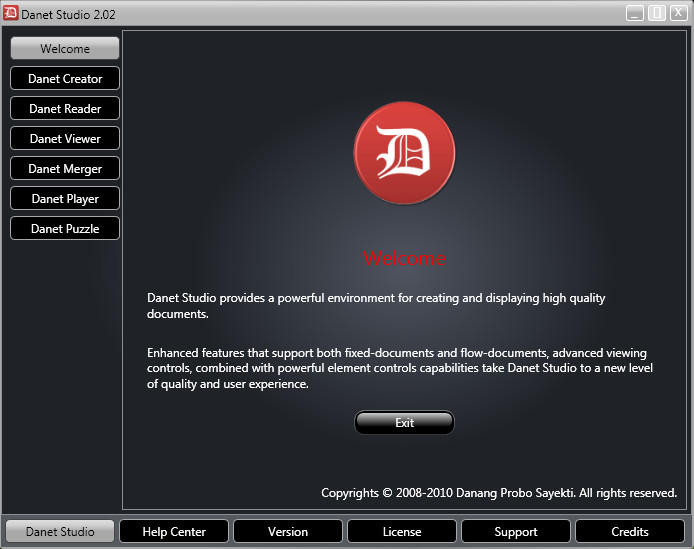Open Danet Creator
694x549 pixels.
click(x=65, y=78)
